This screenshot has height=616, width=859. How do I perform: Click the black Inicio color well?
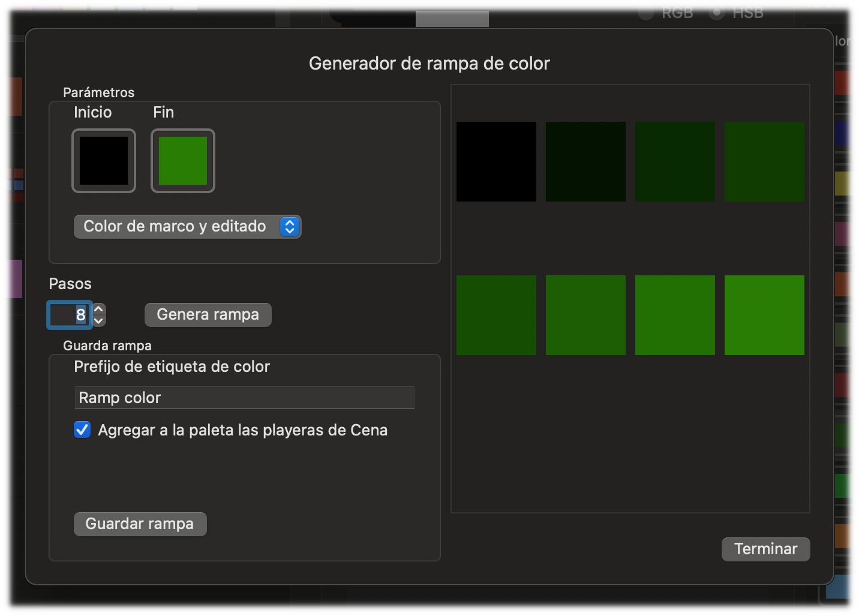[x=104, y=161]
